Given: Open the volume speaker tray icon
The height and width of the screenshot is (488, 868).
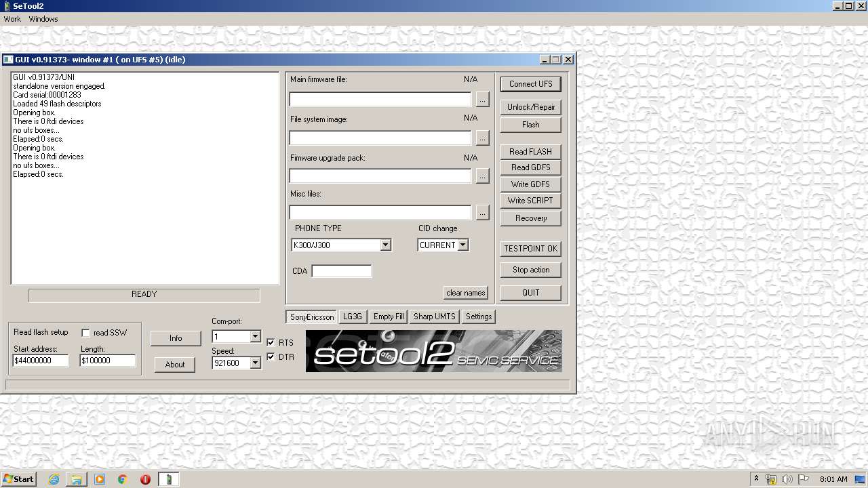Looking at the screenshot, I should 787,479.
